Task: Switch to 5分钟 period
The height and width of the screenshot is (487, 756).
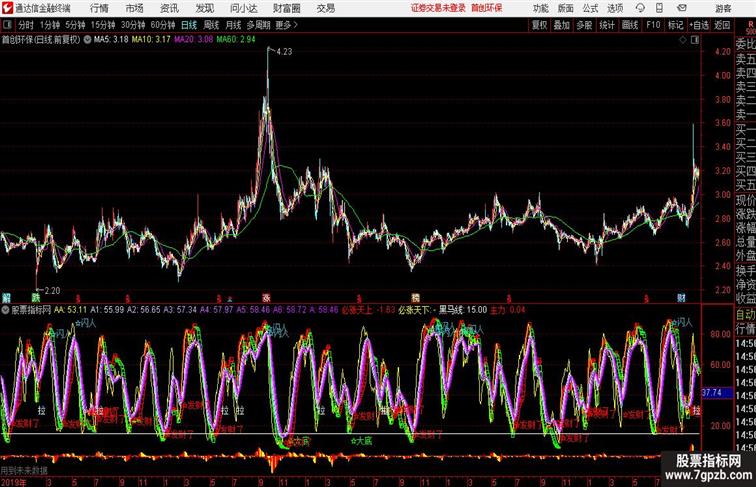Action: coord(75,25)
